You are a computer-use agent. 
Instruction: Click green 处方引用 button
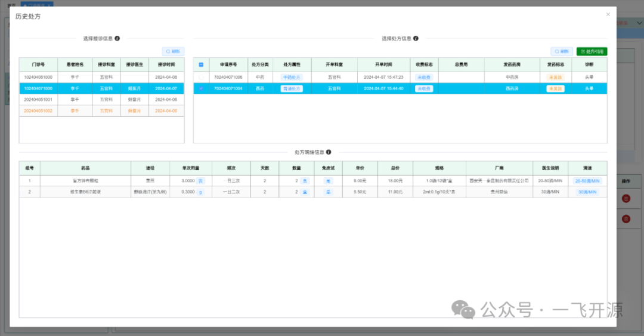pyautogui.click(x=592, y=52)
